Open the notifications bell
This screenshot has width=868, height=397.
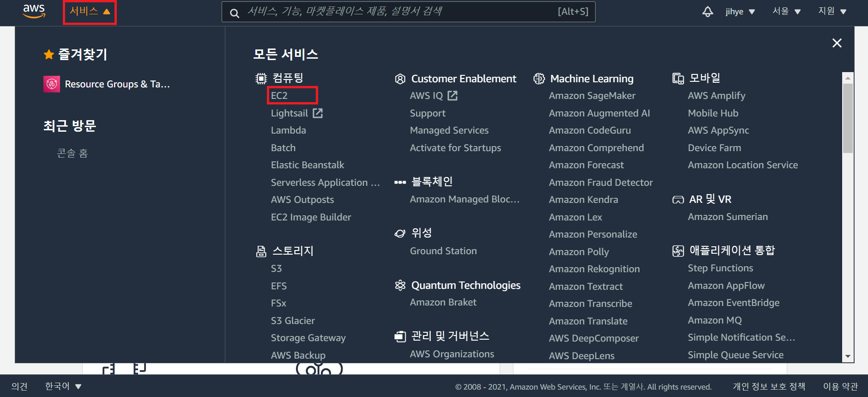(707, 12)
